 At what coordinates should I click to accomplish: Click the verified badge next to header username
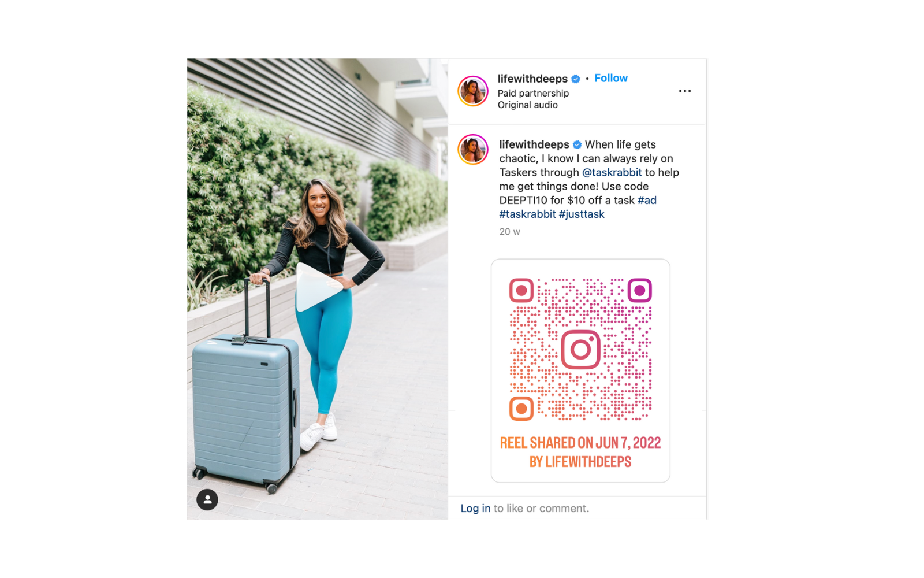point(576,79)
